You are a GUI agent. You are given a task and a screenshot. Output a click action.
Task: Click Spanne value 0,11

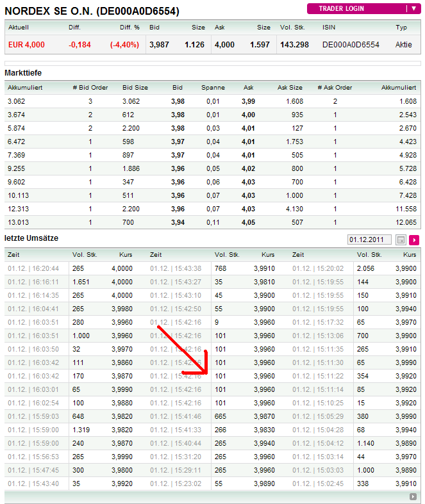[213, 222]
